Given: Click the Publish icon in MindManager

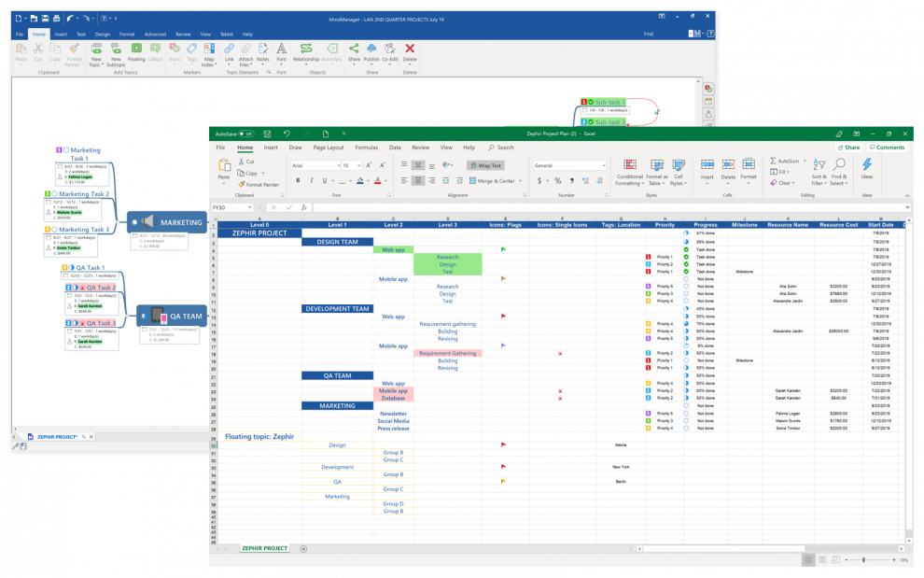Looking at the screenshot, I should [371, 48].
